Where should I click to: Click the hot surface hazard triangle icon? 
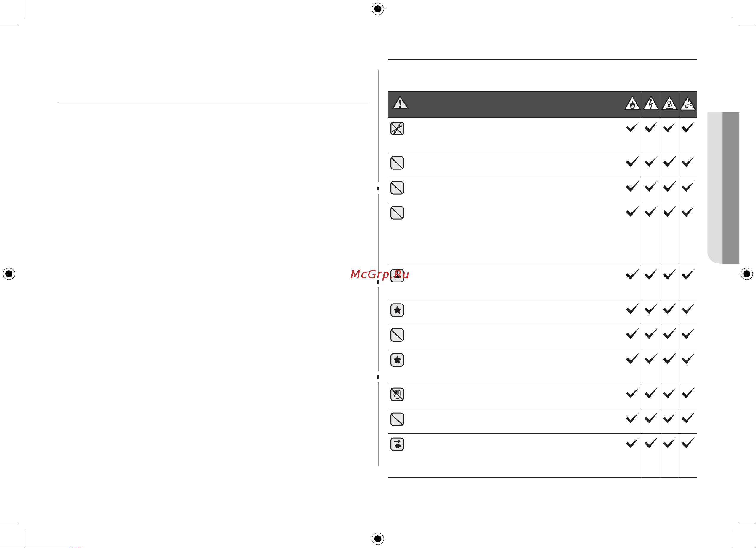669,103
